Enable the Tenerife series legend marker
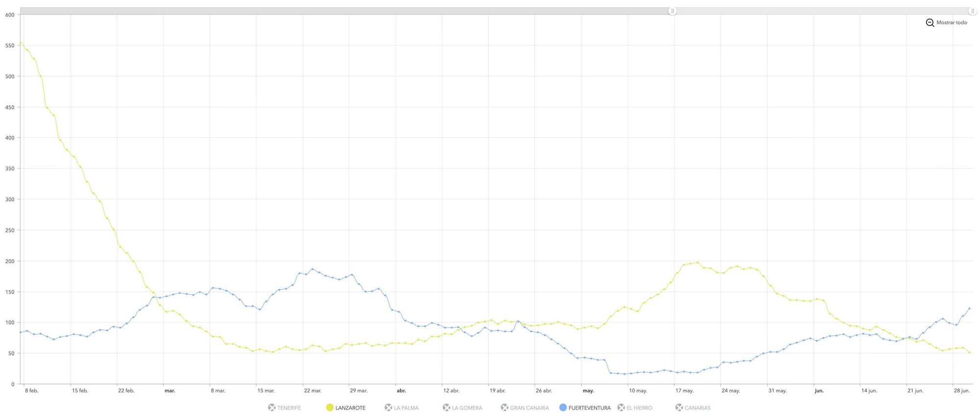Screen dimensions: 980x416 point(272,408)
